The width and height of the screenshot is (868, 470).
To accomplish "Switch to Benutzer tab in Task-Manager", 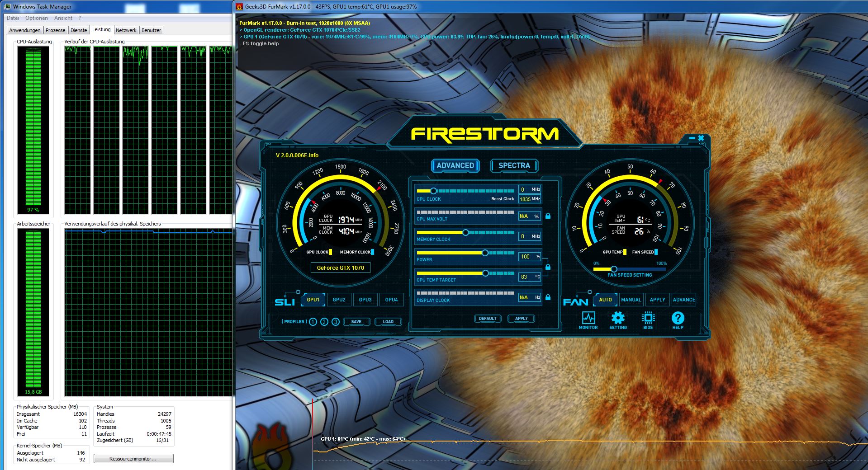I will pyautogui.click(x=152, y=30).
